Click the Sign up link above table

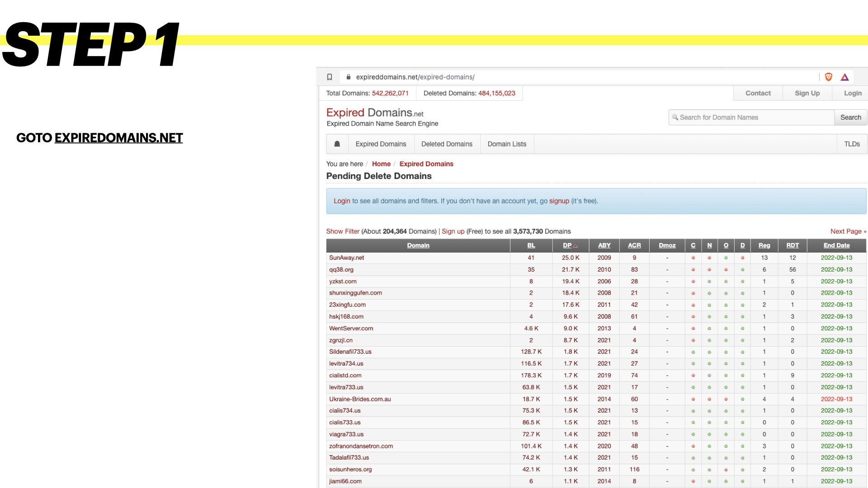[x=453, y=231]
